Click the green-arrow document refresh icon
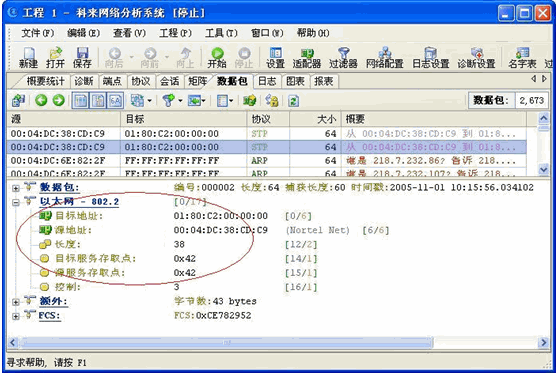556x373 pixels. click(x=293, y=101)
